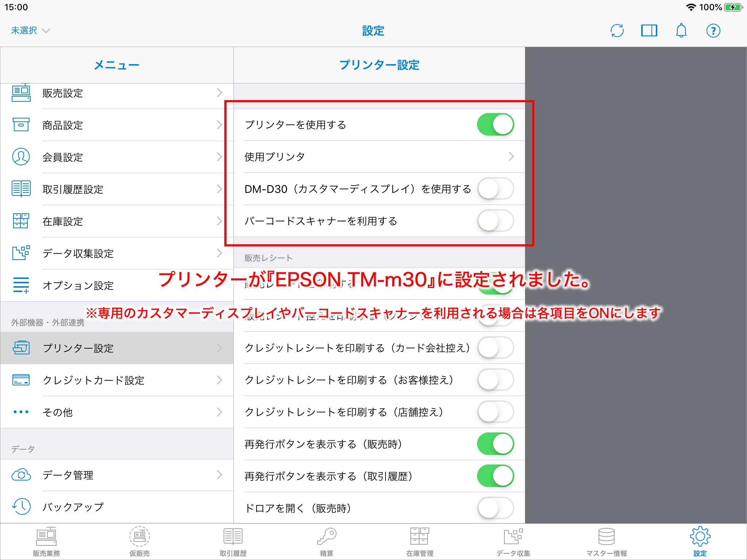Open the notification bell

click(x=681, y=31)
